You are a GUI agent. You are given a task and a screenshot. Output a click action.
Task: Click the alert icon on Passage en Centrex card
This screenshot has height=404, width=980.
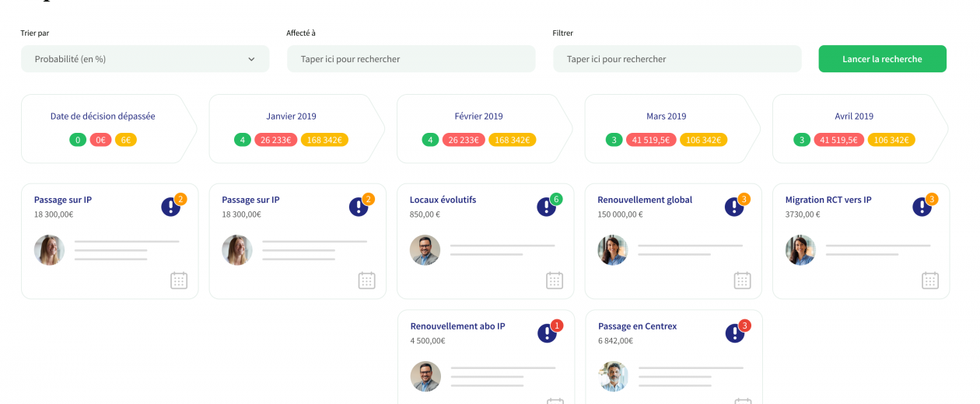[x=734, y=333]
